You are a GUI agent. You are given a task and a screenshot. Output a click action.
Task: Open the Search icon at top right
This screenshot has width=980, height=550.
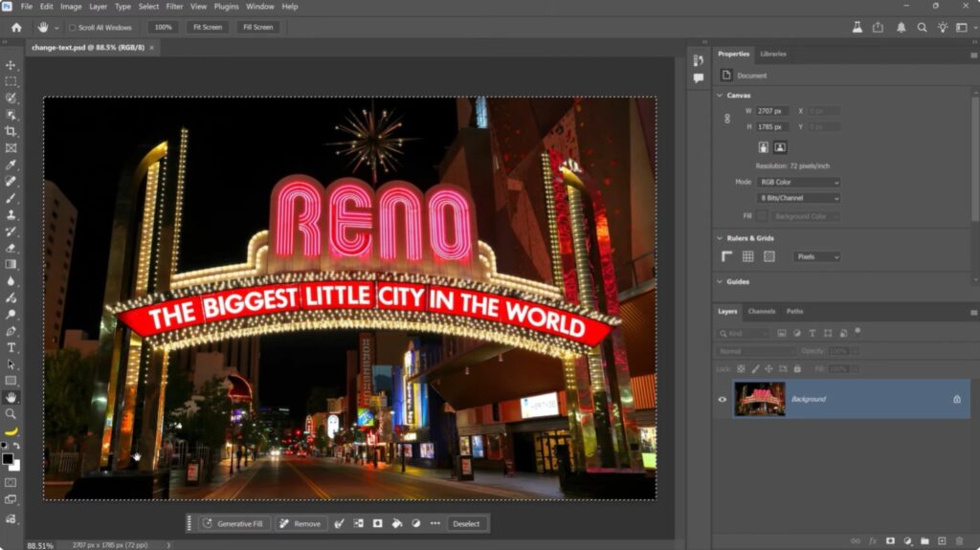[922, 28]
